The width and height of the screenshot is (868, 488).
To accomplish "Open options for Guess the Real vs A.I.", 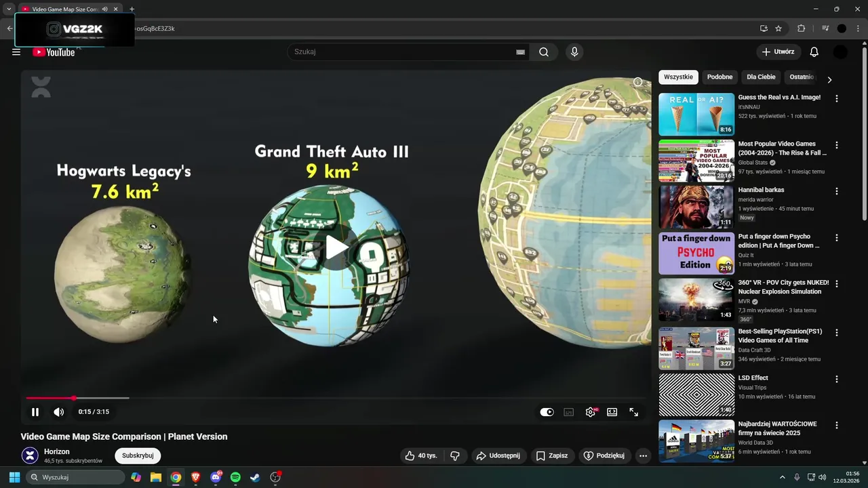I will pyautogui.click(x=837, y=98).
